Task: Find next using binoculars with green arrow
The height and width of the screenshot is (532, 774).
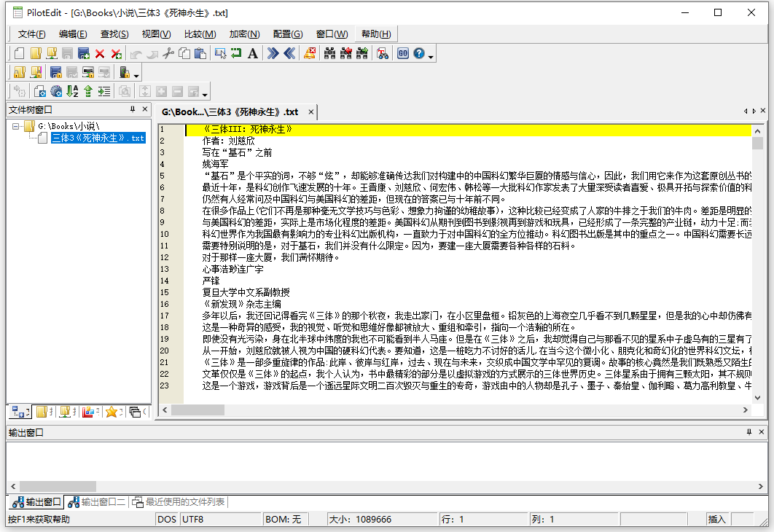Action: tap(361, 53)
